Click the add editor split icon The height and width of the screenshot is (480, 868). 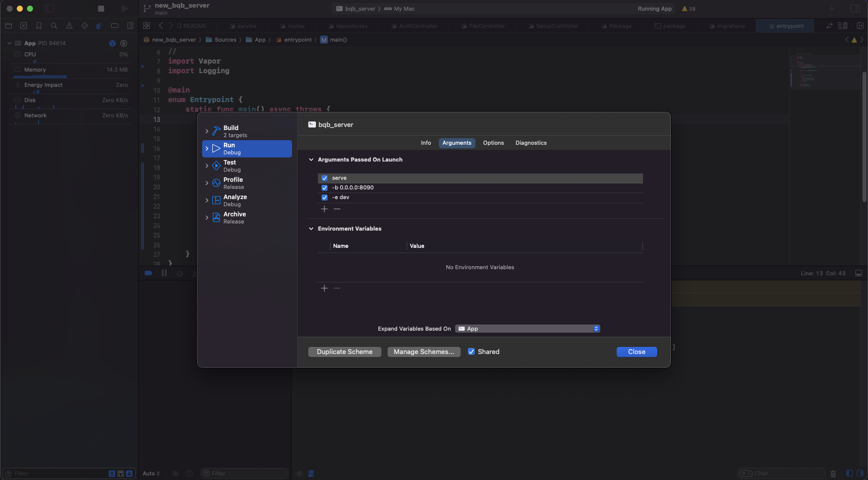click(860, 25)
